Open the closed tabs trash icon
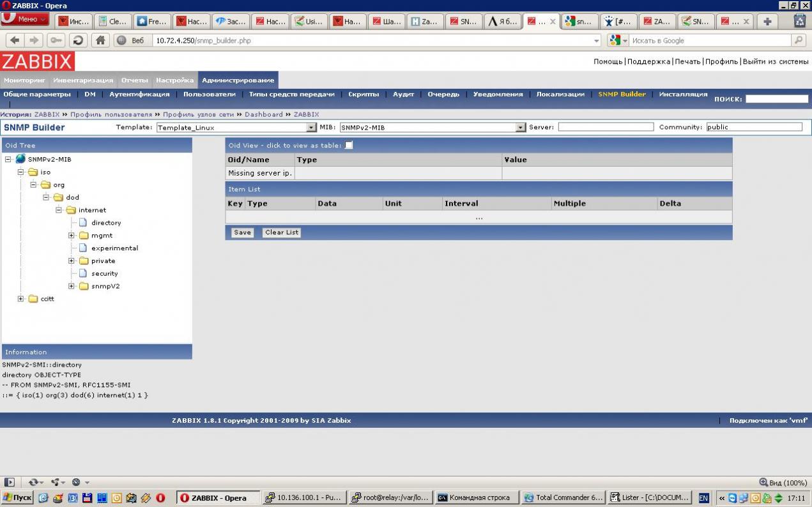The image size is (812, 507). [x=799, y=21]
